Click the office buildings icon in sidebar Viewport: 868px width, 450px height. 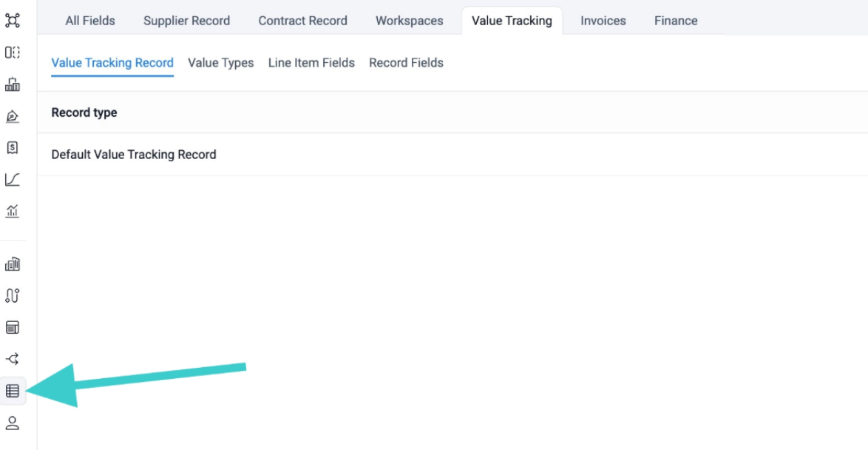pos(13,263)
